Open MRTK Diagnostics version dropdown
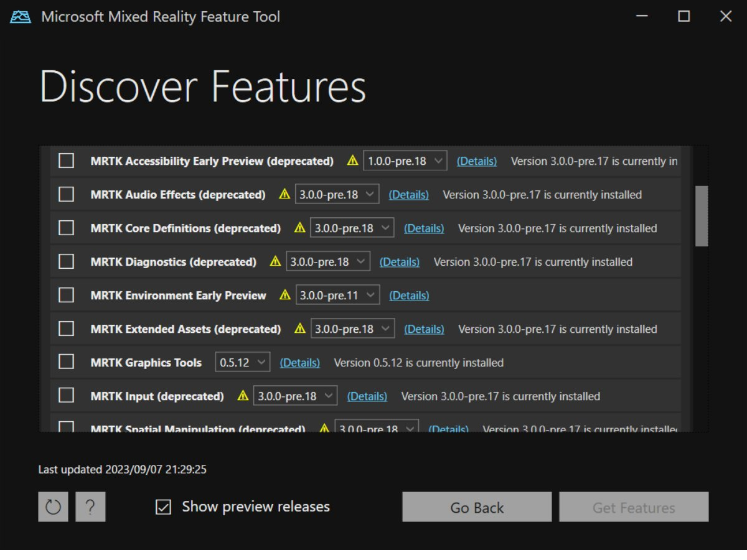The height and width of the screenshot is (560, 747). pos(328,261)
